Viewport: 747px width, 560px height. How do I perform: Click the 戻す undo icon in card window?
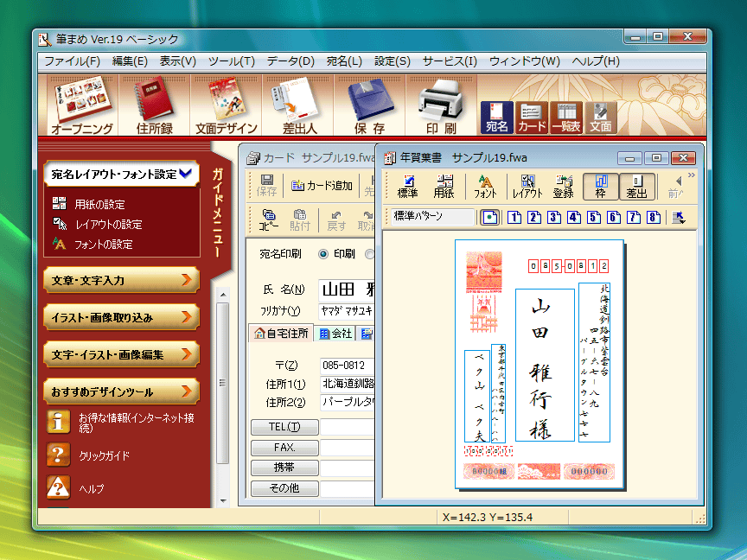tap(335, 220)
